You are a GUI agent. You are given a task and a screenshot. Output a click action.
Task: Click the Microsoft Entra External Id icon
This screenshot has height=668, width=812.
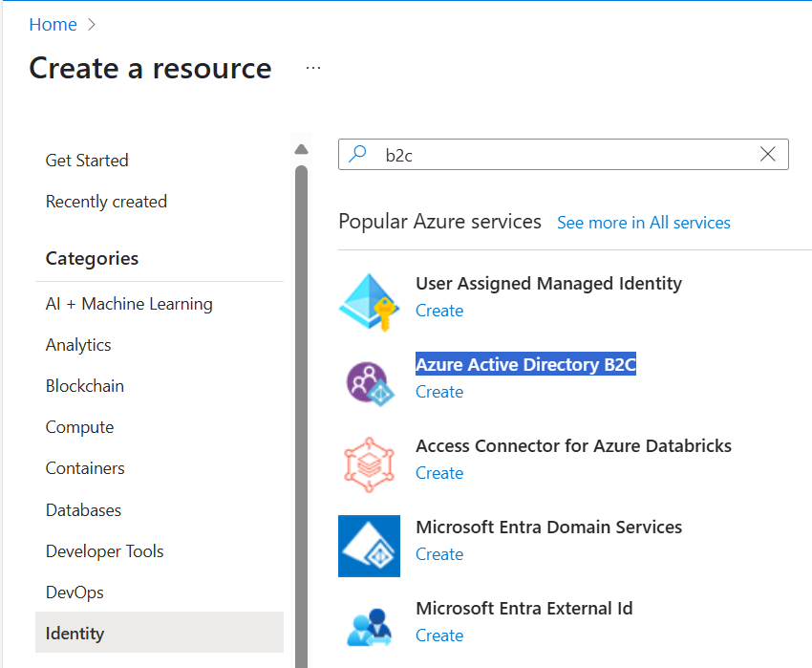pyautogui.click(x=370, y=627)
